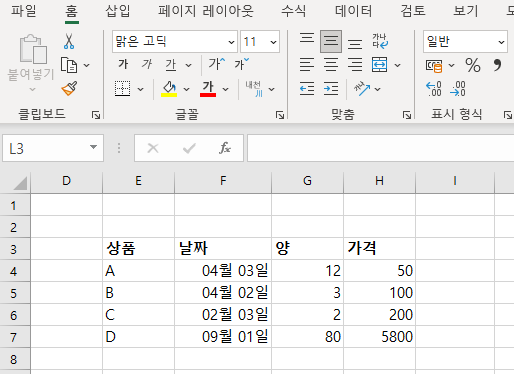Switch to the 데이터 tab

[x=353, y=11]
